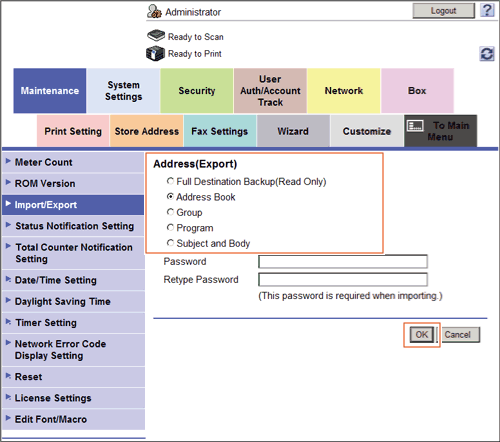Select Full Destination Backup radio option
The image size is (500, 442).
click(170, 181)
